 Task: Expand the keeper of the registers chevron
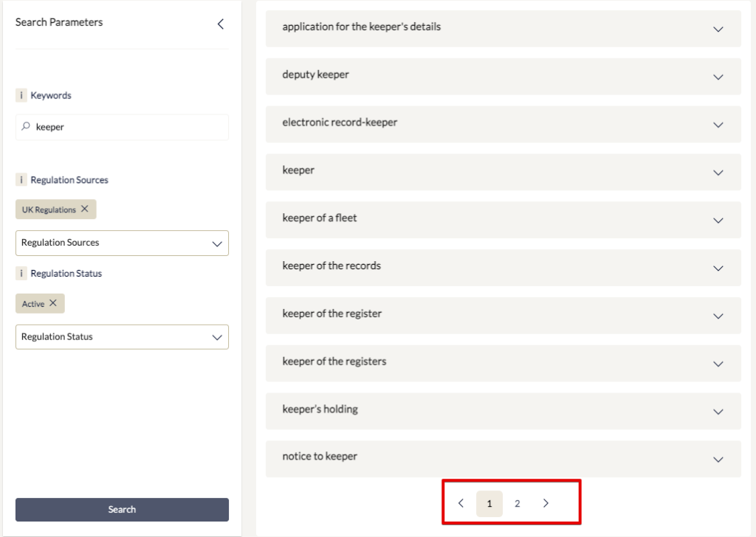pos(718,364)
